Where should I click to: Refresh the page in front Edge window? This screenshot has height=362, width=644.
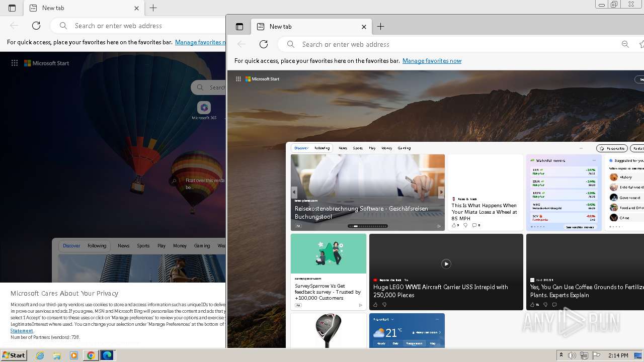pos(264,44)
